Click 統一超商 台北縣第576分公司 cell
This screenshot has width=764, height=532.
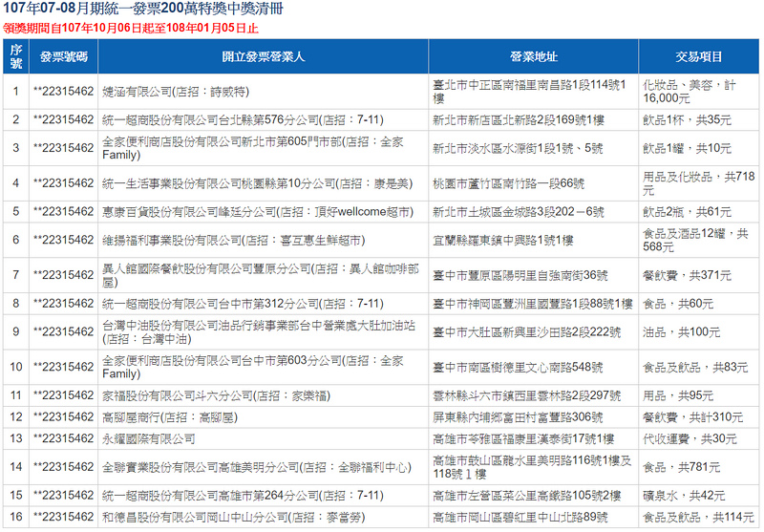pyautogui.click(x=264, y=119)
